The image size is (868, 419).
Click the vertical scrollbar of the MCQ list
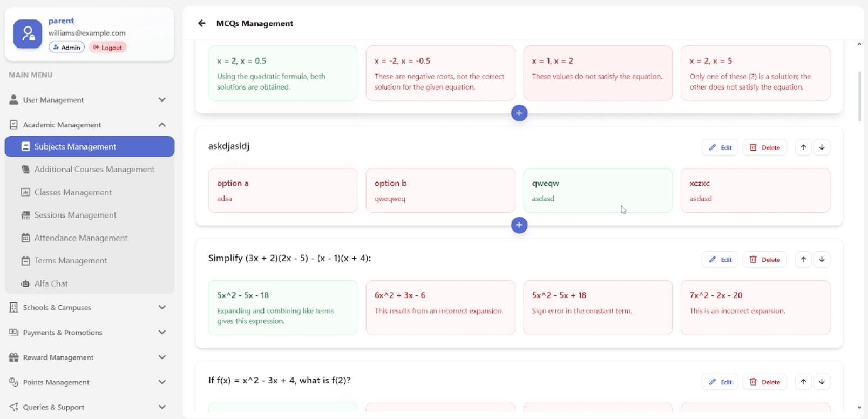tap(859, 97)
